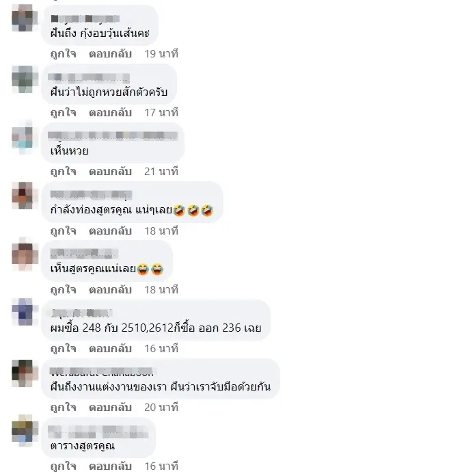This screenshot has width=475, height=476.
Task: Reply to กำลังท่องสูตรคูณ แน่ๆเลย comment
Action: click(x=110, y=230)
